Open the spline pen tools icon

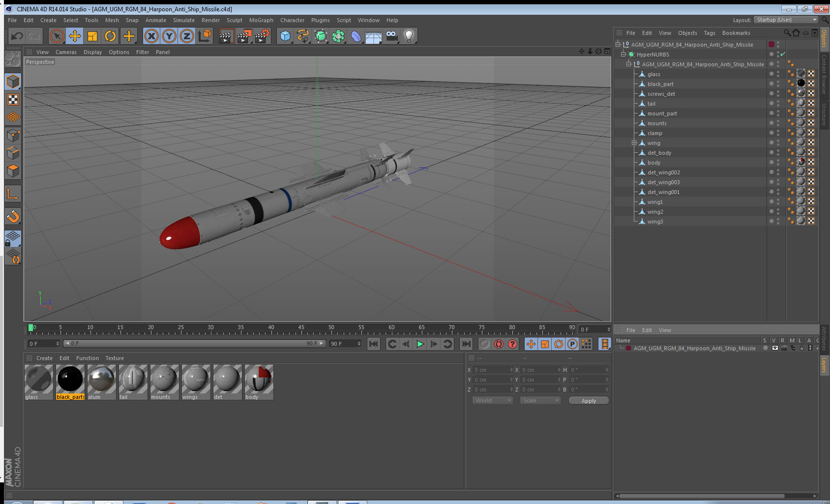pos(303,36)
